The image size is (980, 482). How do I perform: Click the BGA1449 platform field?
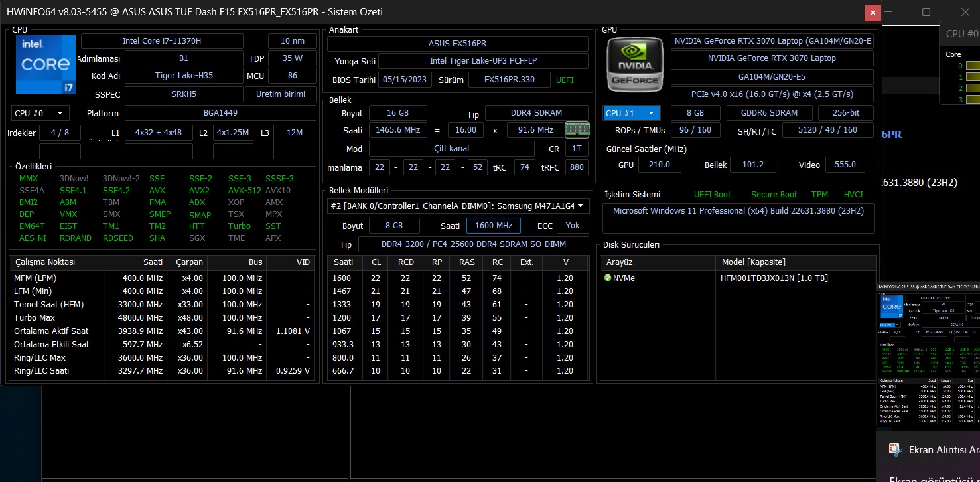click(220, 113)
